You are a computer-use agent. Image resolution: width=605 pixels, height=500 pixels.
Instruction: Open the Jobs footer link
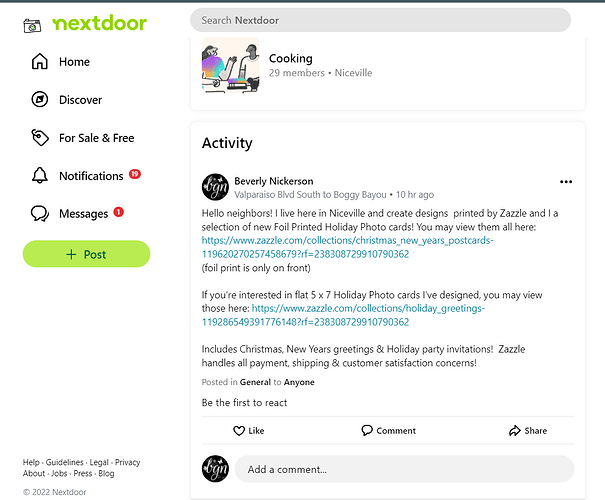(59, 473)
